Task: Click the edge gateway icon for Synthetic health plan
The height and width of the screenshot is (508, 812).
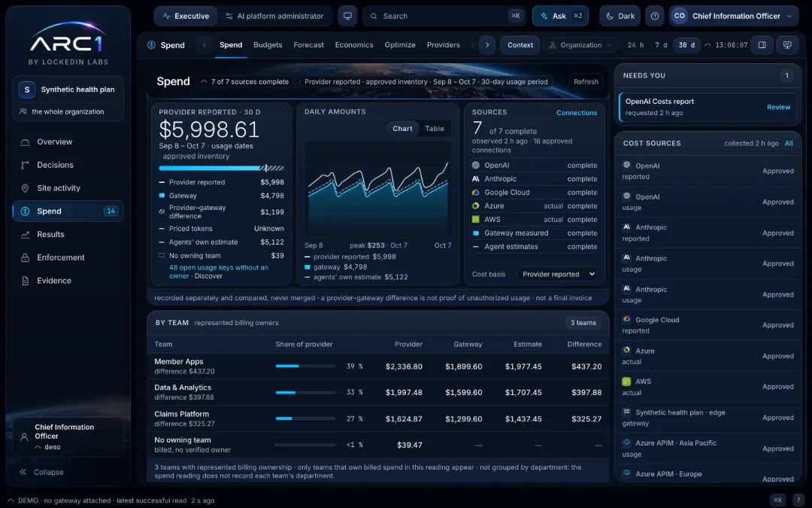Action: coord(626,412)
